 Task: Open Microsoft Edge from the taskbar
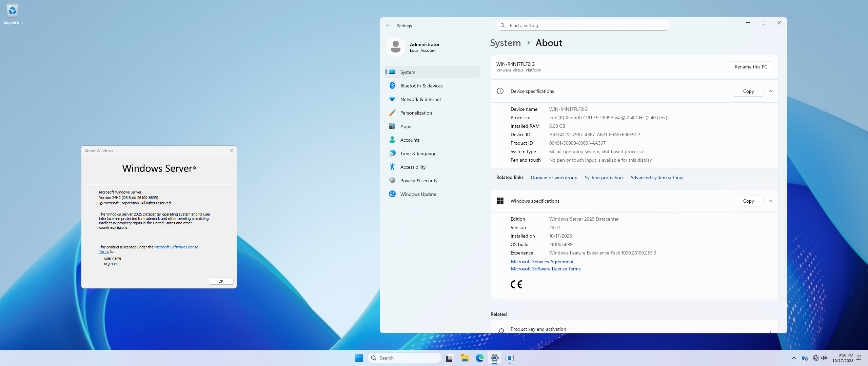coord(479,358)
